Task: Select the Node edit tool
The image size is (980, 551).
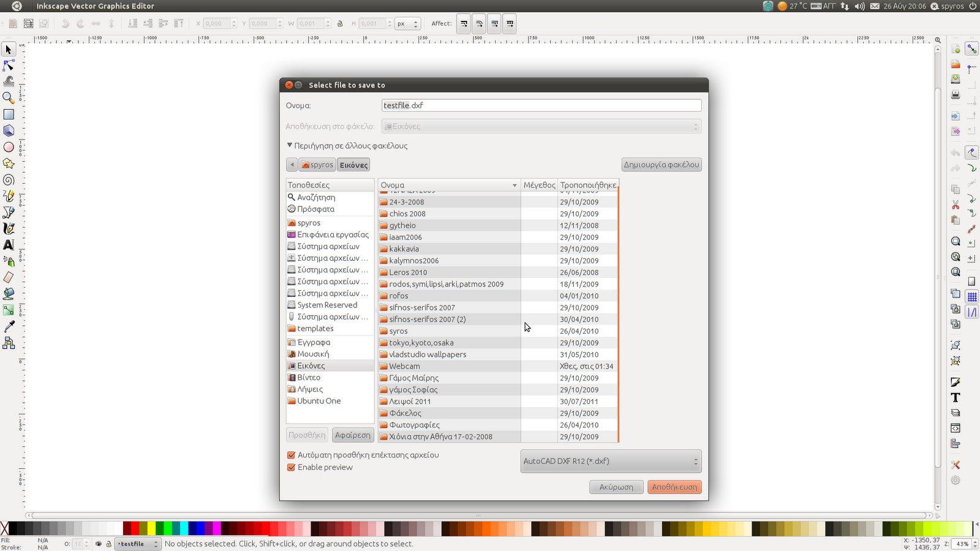Action: tap(9, 66)
